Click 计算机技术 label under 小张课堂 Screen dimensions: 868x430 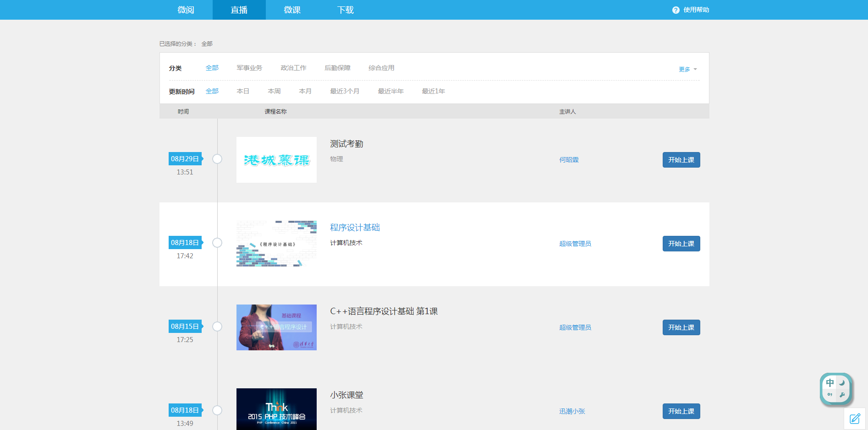click(x=346, y=410)
